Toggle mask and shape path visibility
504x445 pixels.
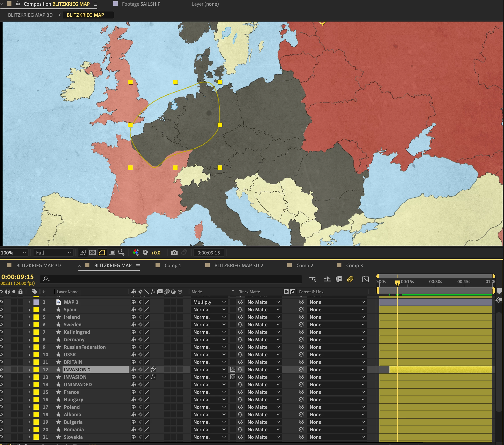pos(102,252)
